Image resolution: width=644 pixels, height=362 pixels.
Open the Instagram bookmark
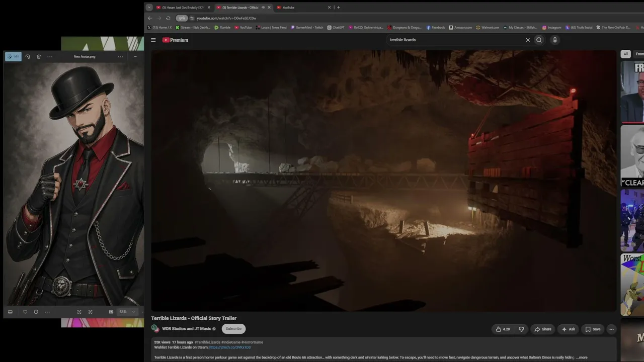pos(551,28)
